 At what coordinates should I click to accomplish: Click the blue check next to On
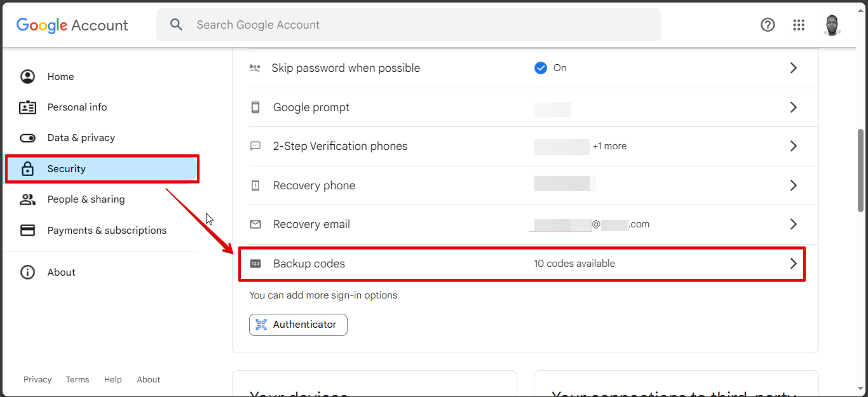point(541,68)
